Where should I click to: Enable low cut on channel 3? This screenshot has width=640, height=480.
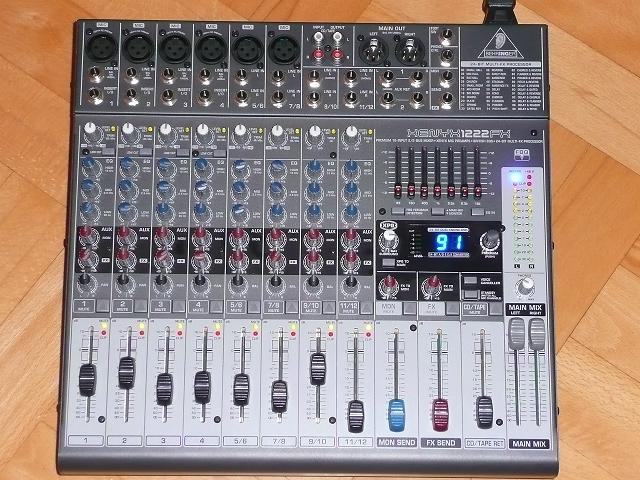pyautogui.click(x=183, y=153)
